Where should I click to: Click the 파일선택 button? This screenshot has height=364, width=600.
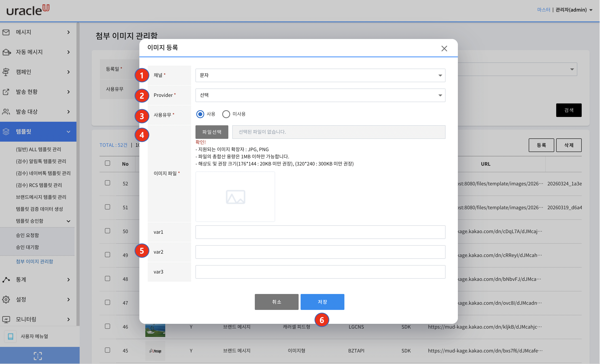(212, 132)
